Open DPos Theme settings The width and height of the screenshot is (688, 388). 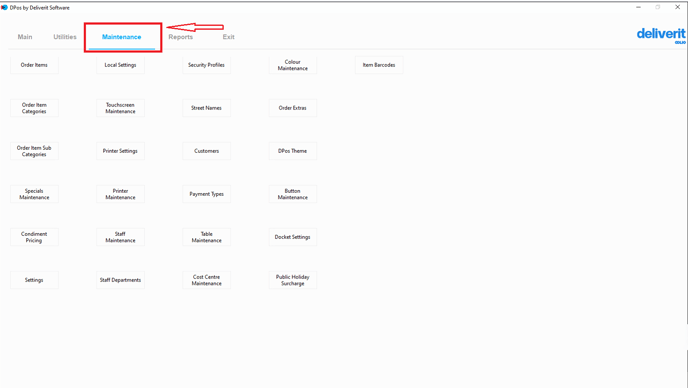pyautogui.click(x=293, y=151)
